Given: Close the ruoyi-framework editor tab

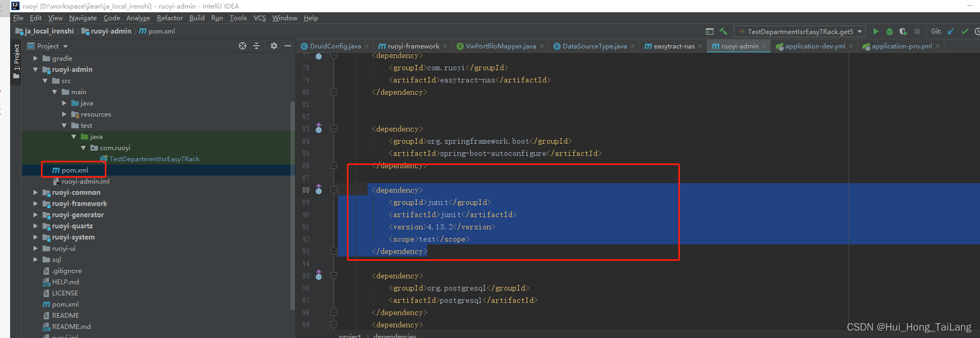Looking at the screenshot, I should [x=445, y=46].
